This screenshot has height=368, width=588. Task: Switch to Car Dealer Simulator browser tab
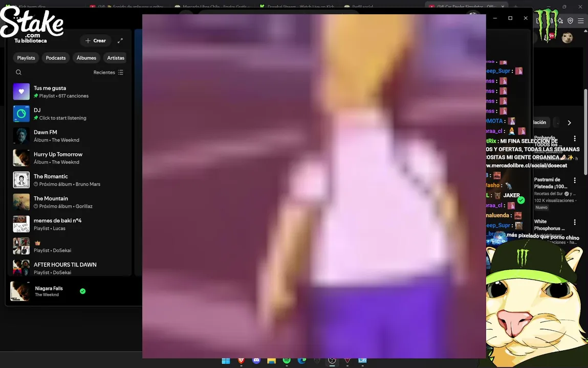pos(465,6)
